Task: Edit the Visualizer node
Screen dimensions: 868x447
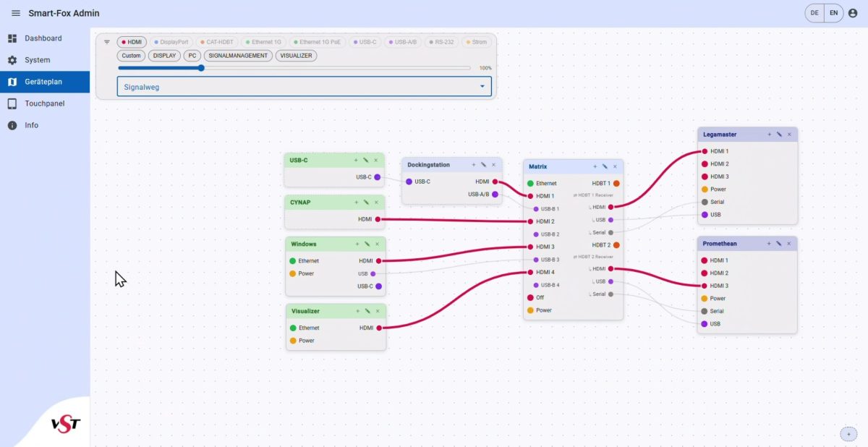Action: coord(367,311)
